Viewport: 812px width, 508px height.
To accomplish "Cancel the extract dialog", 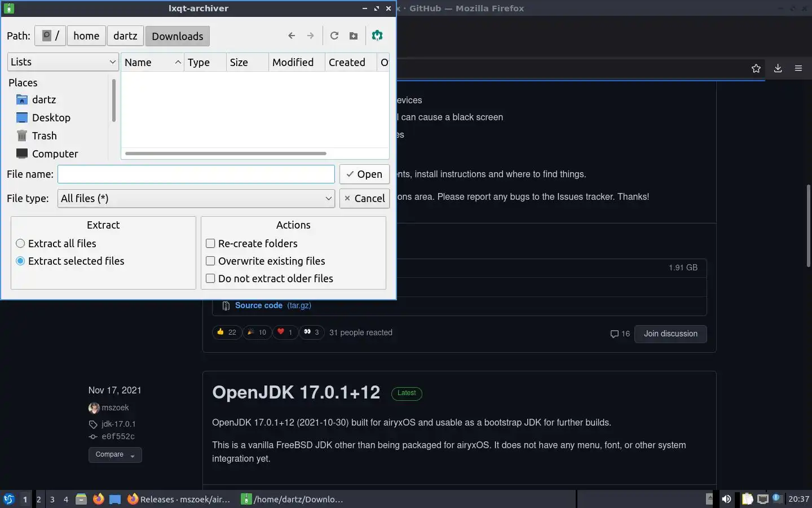I will [x=364, y=198].
